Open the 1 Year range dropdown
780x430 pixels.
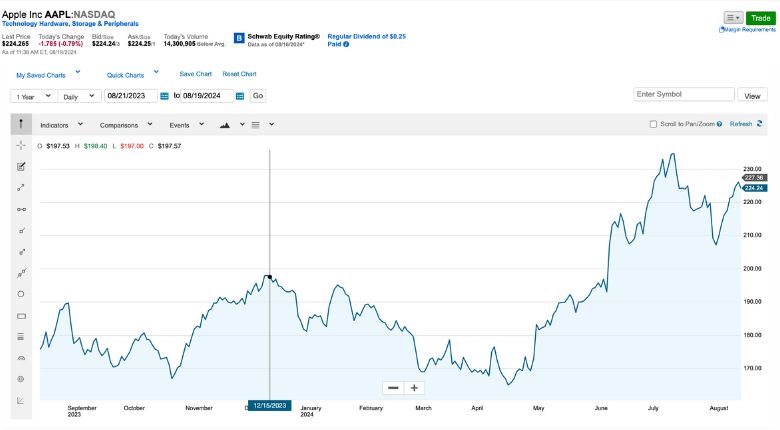[x=34, y=96]
